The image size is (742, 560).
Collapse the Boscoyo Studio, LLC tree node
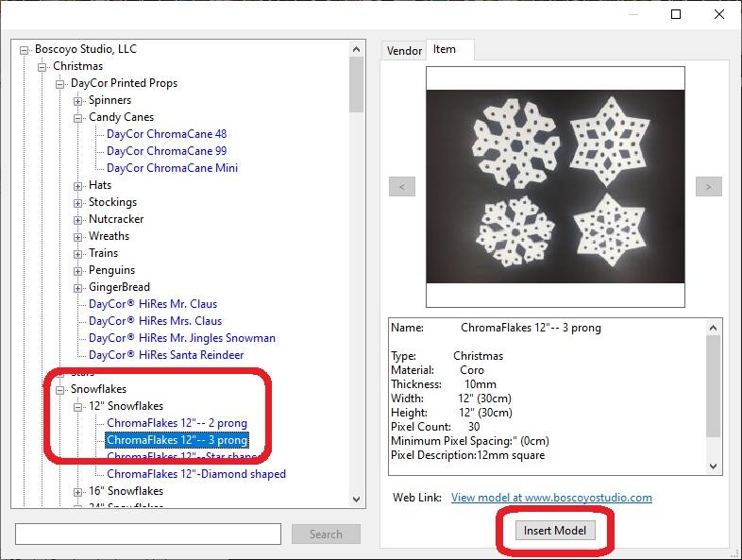(x=24, y=50)
